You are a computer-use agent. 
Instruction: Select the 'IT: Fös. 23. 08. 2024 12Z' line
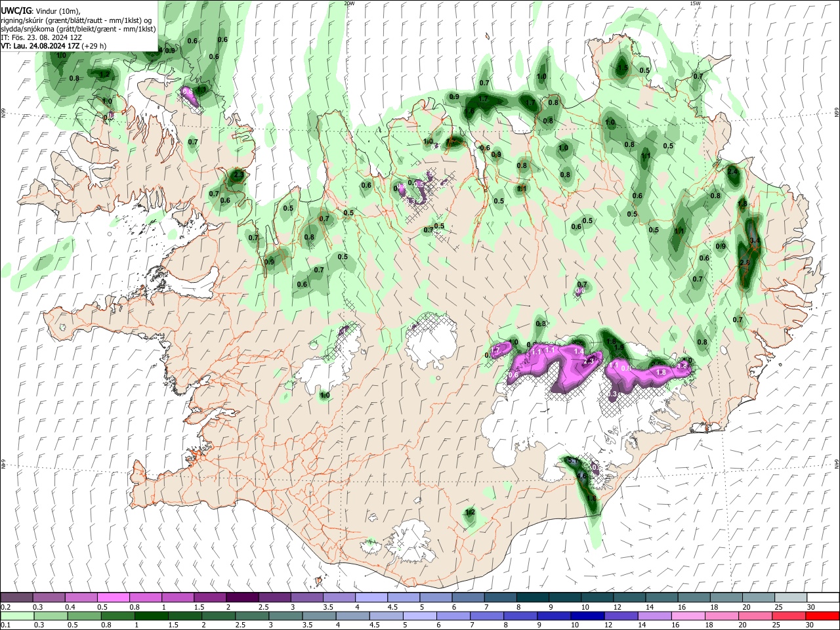[41, 37]
